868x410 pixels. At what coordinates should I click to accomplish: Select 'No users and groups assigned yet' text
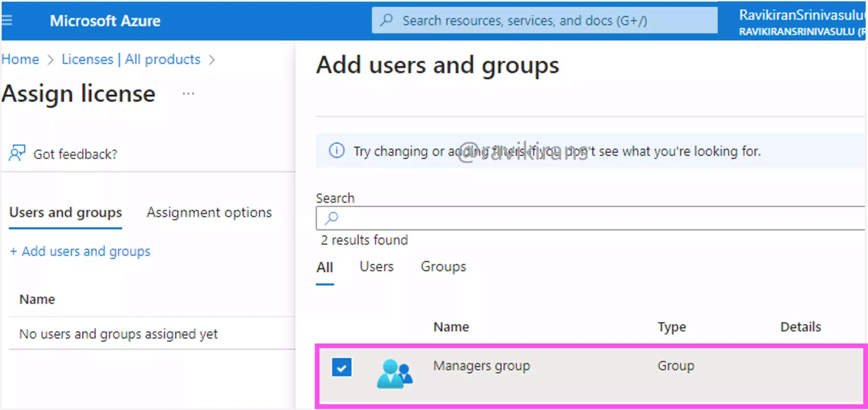118,334
